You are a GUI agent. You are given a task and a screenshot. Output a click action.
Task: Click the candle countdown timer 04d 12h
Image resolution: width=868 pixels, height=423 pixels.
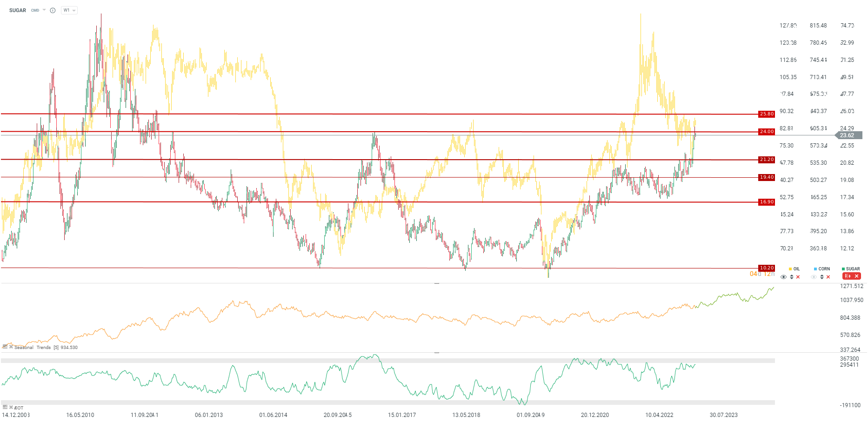(762, 274)
